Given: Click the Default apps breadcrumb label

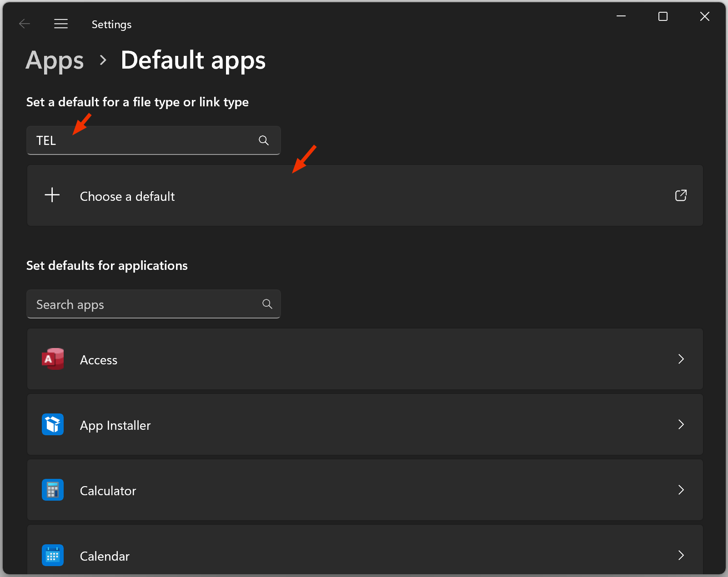Looking at the screenshot, I should coord(193,60).
